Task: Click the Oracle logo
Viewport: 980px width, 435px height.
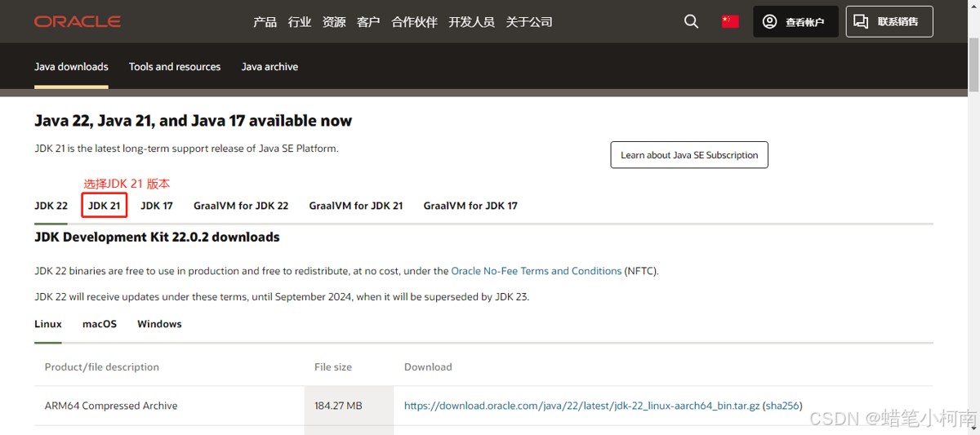Action: tap(78, 22)
